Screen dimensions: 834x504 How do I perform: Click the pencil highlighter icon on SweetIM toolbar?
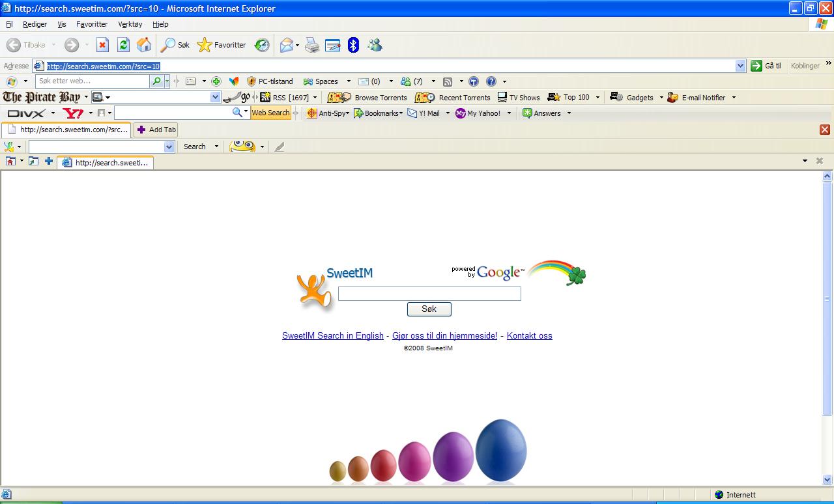280,147
